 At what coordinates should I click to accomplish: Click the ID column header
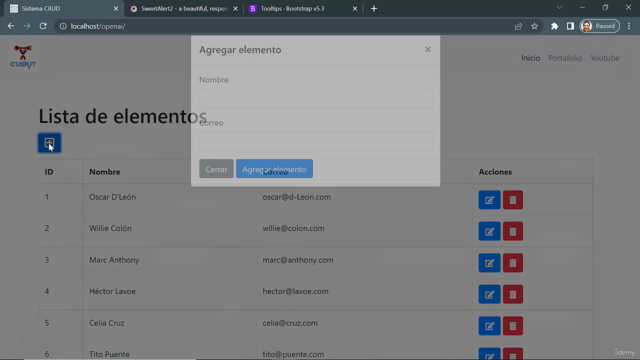pos(49,172)
